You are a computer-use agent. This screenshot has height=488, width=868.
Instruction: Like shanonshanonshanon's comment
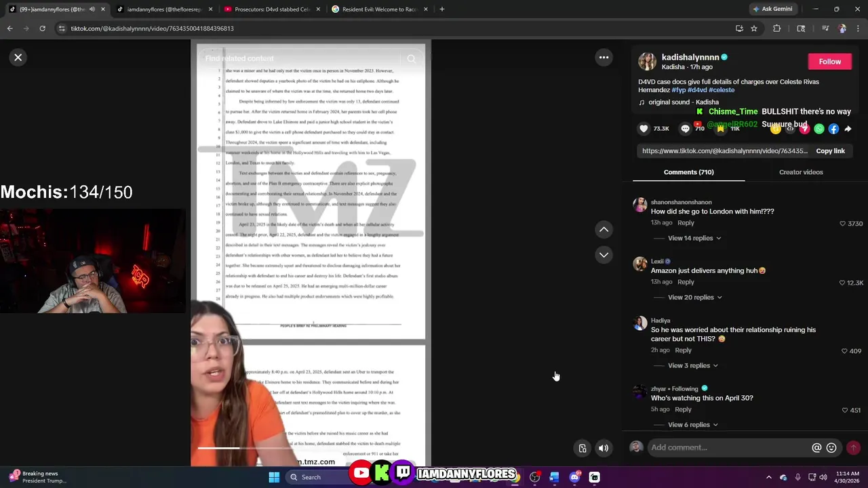(843, 224)
